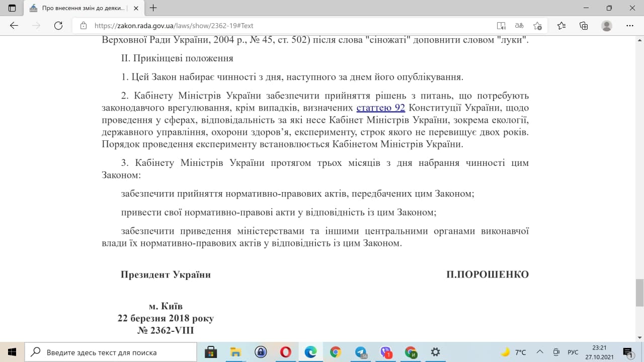Close the current law page tab

137,8
